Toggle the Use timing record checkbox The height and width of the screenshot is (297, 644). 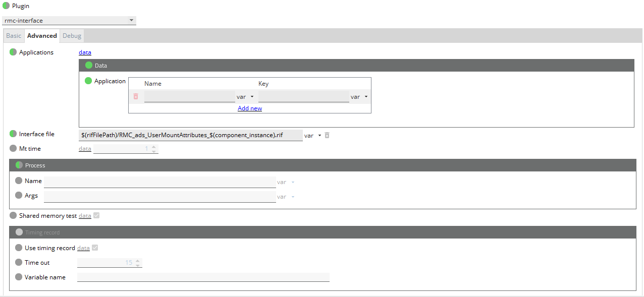(94, 248)
